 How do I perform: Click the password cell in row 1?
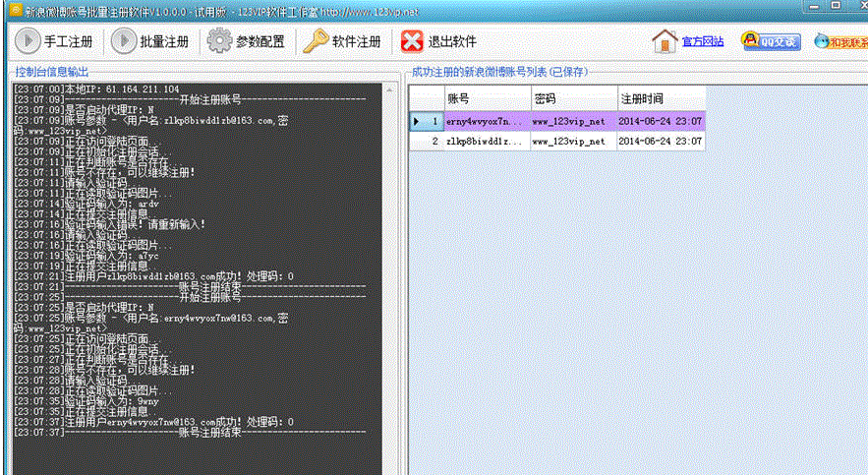coord(574,121)
